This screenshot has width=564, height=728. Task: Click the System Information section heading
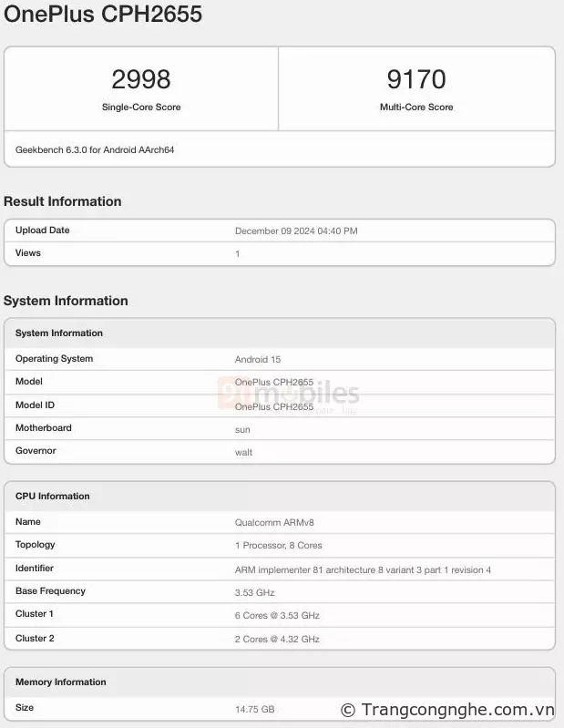click(x=66, y=301)
